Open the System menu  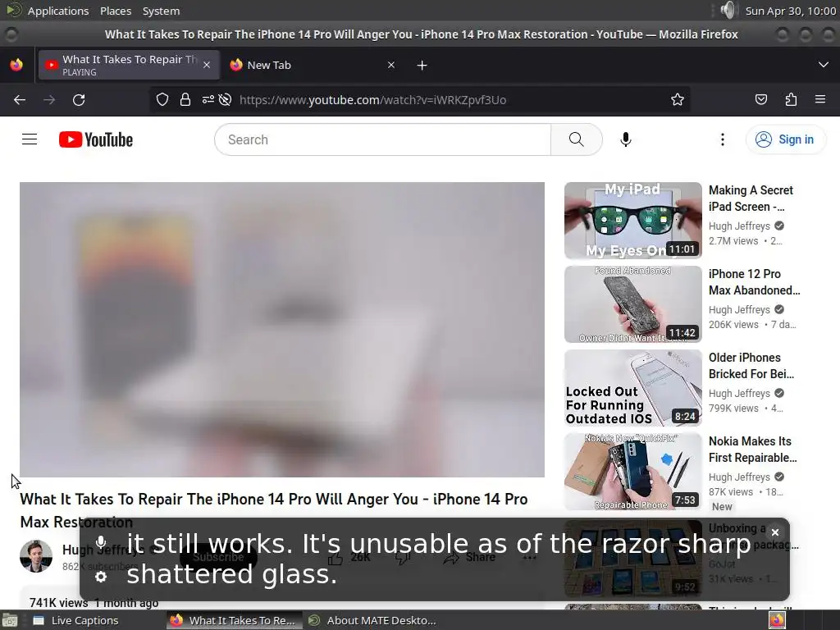pyautogui.click(x=161, y=11)
